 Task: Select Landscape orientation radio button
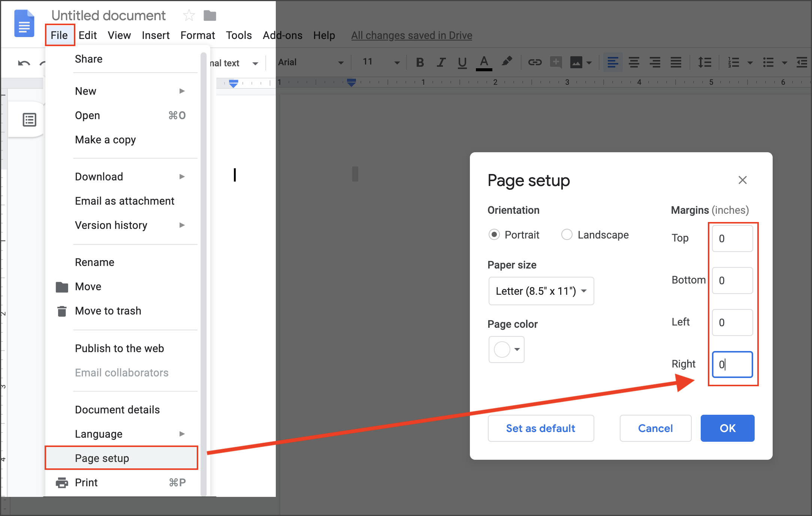click(567, 235)
